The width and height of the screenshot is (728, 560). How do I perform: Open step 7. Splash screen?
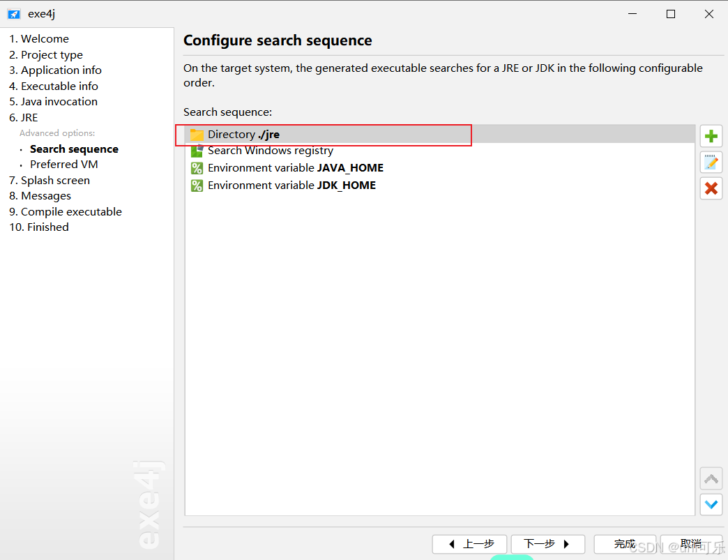[50, 181]
